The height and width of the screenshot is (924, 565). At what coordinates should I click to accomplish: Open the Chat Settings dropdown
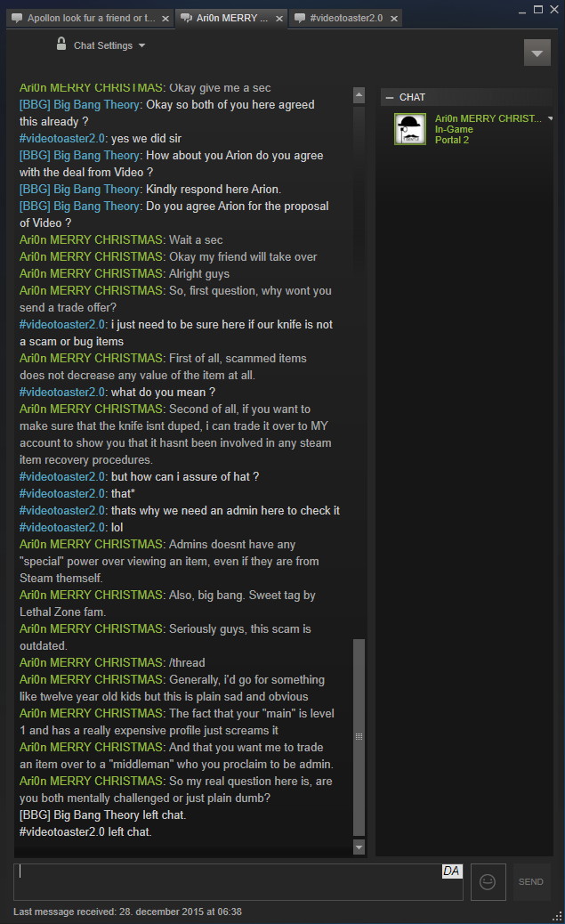[x=109, y=45]
